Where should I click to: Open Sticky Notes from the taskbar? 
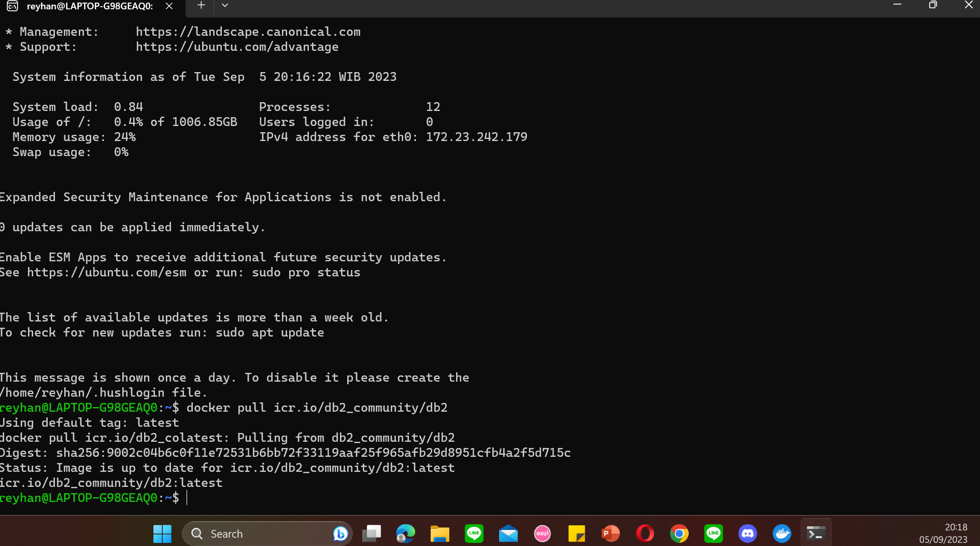pyautogui.click(x=576, y=534)
